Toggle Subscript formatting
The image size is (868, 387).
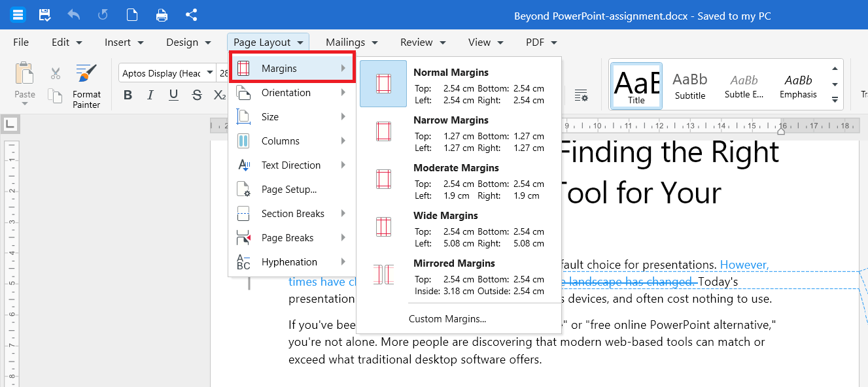click(x=220, y=95)
